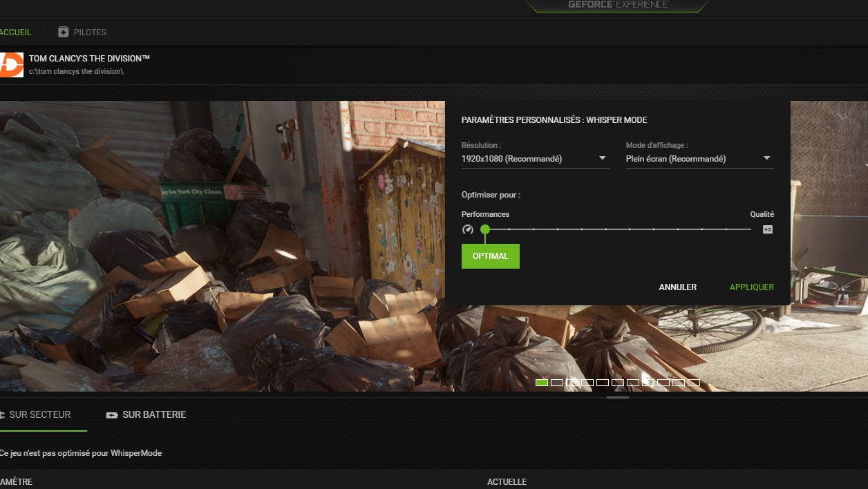Click the Sur batterie battery icon
This screenshot has width=868, height=489.
pos(111,415)
